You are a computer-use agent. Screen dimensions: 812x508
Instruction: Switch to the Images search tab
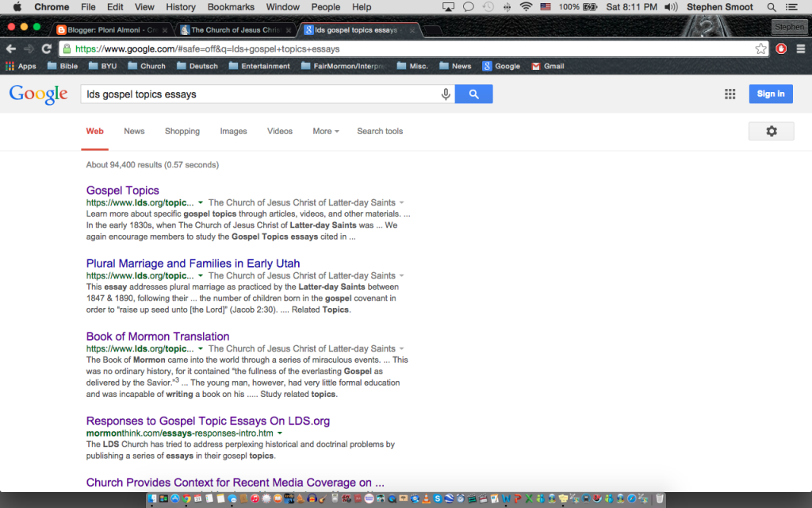[x=234, y=131]
